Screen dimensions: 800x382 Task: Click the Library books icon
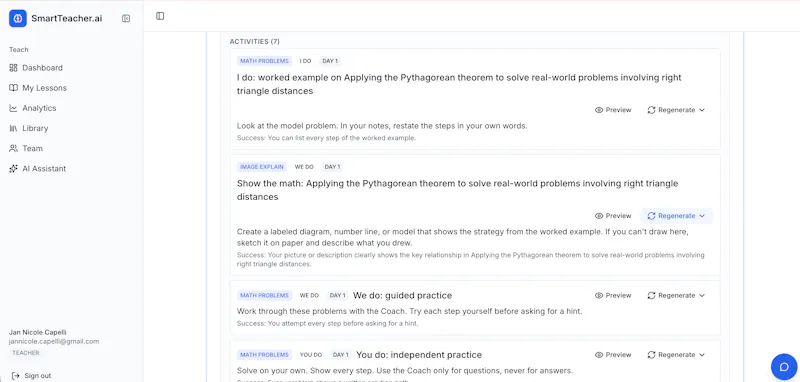13,128
